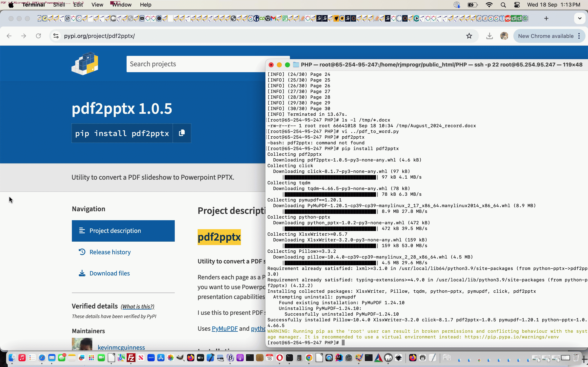Open macOS Spotlight search icon
The height and width of the screenshot is (367, 588).
pos(503,5)
